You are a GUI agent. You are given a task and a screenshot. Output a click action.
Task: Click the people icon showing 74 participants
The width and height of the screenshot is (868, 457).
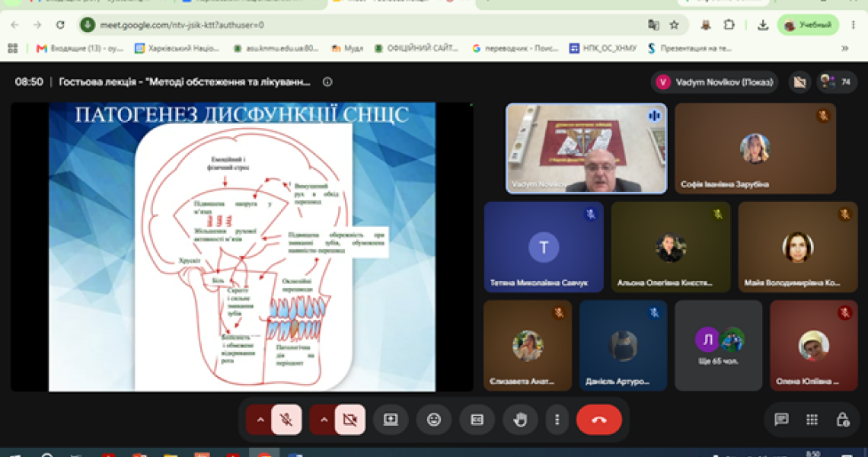point(837,82)
